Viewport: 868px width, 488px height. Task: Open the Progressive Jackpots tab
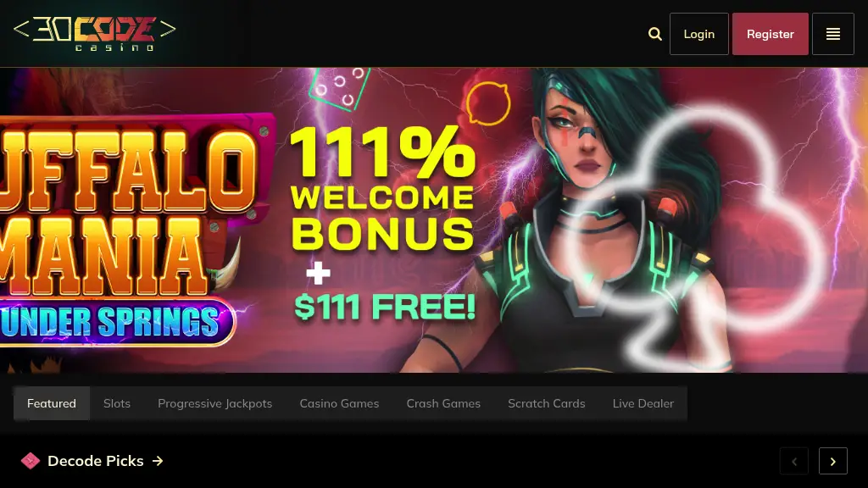click(214, 403)
